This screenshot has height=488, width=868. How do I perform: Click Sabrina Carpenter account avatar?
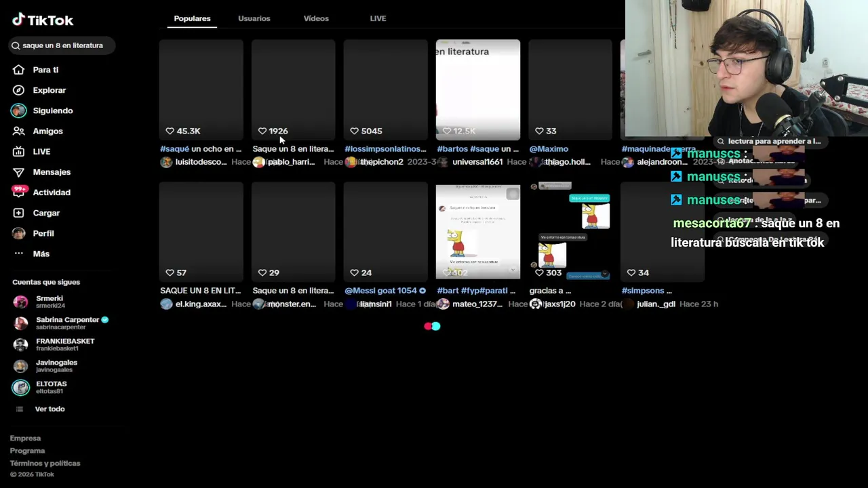click(x=20, y=323)
